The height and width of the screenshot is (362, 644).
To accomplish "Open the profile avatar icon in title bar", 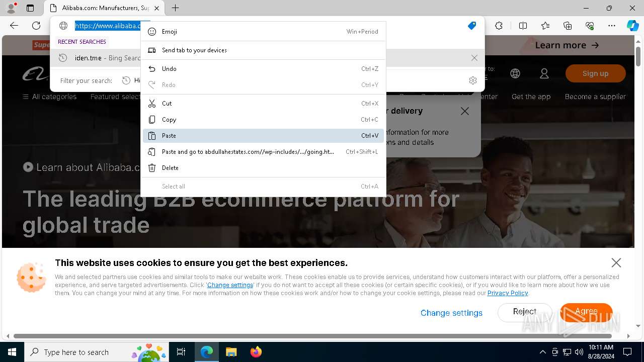I will click(x=11, y=8).
